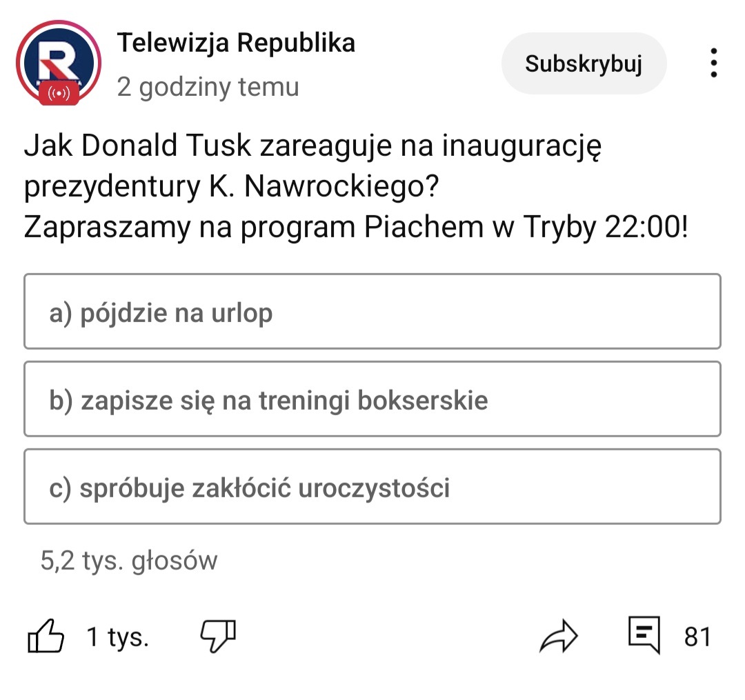This screenshot has height=700, width=745.
Task: Click the comment count 81
Action: click(697, 637)
